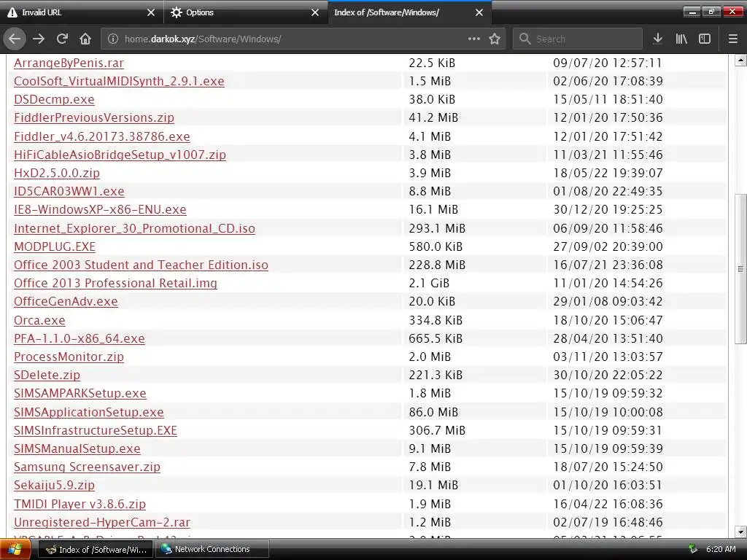Click the scrollbar down arrow
Image resolution: width=747 pixels, height=560 pixels.
tap(740, 532)
